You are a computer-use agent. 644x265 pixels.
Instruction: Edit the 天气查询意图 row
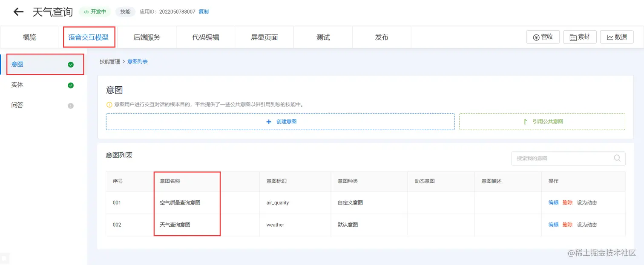coord(553,225)
